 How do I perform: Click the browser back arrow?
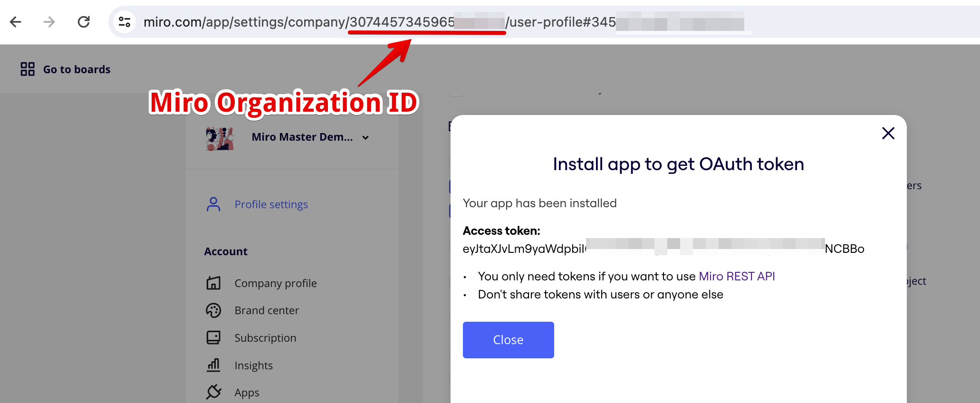(16, 22)
